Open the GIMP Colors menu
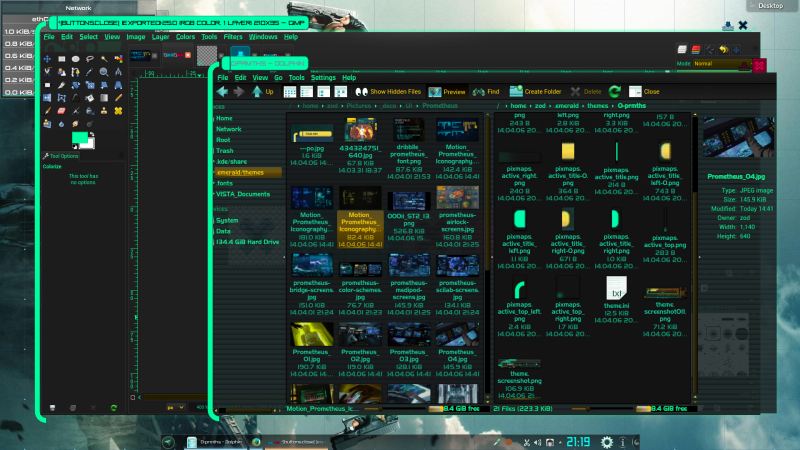 click(185, 37)
